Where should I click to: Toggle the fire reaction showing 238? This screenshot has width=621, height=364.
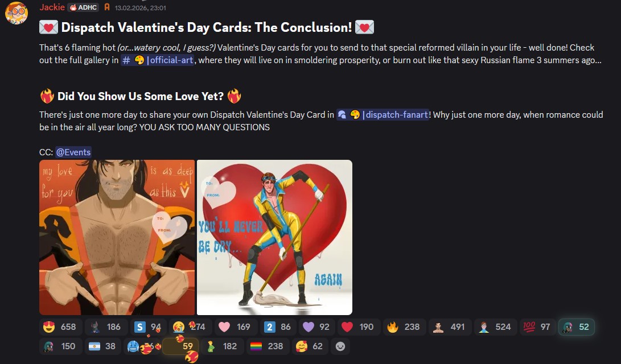click(x=404, y=327)
